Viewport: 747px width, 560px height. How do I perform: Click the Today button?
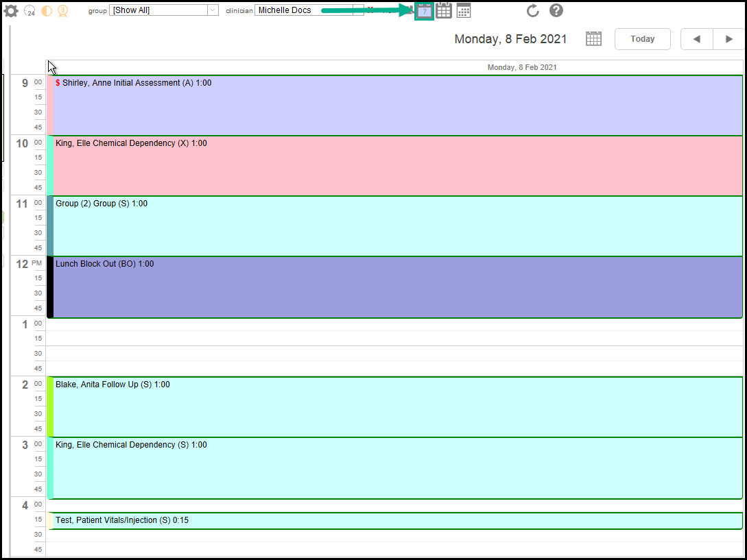642,39
